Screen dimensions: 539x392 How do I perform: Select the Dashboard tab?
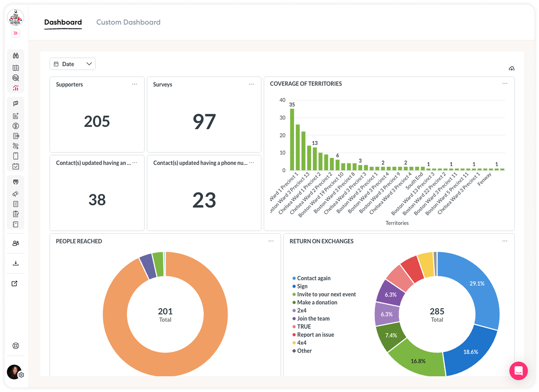(x=63, y=22)
